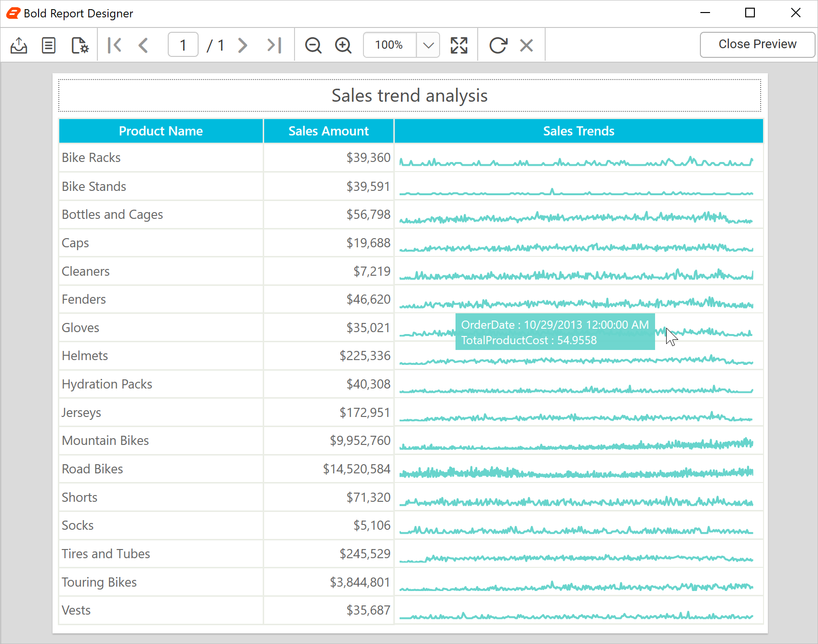Open page setup settings icon
818x644 pixels.
pos(80,45)
